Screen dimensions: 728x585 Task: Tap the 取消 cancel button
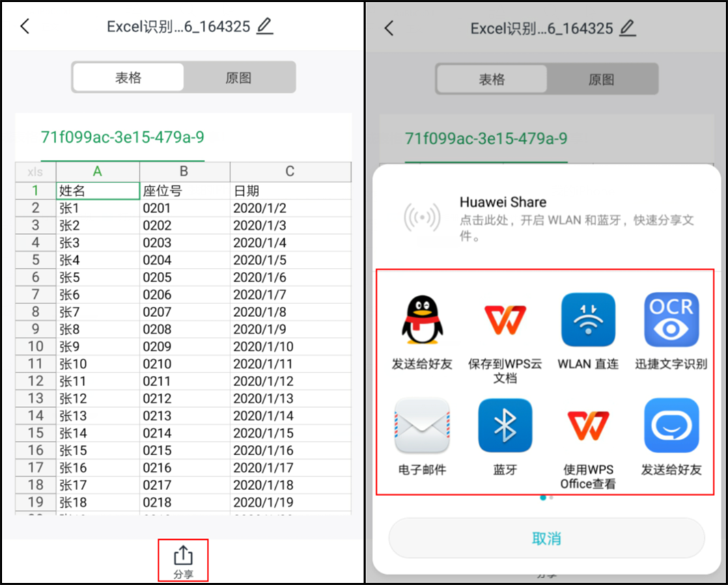(x=546, y=538)
